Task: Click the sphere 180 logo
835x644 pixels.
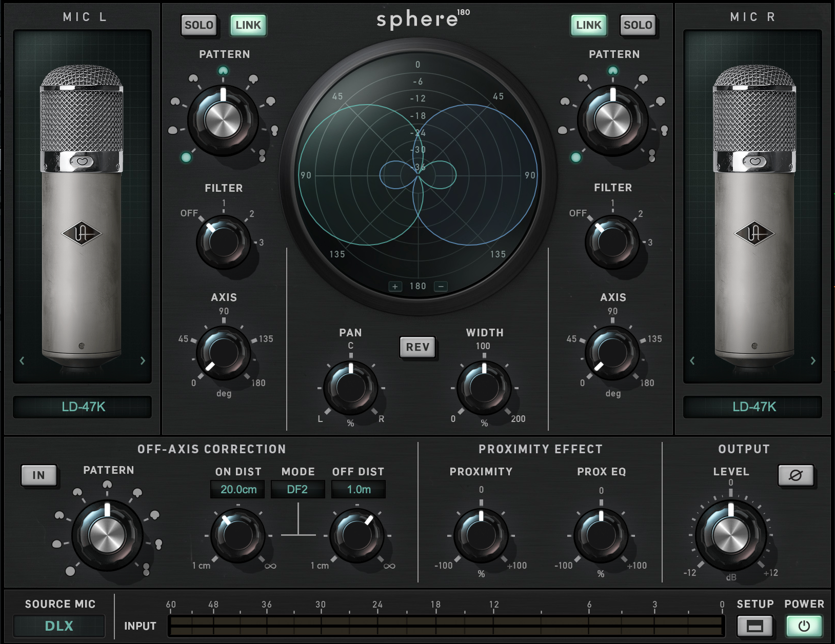Action: tap(423, 19)
